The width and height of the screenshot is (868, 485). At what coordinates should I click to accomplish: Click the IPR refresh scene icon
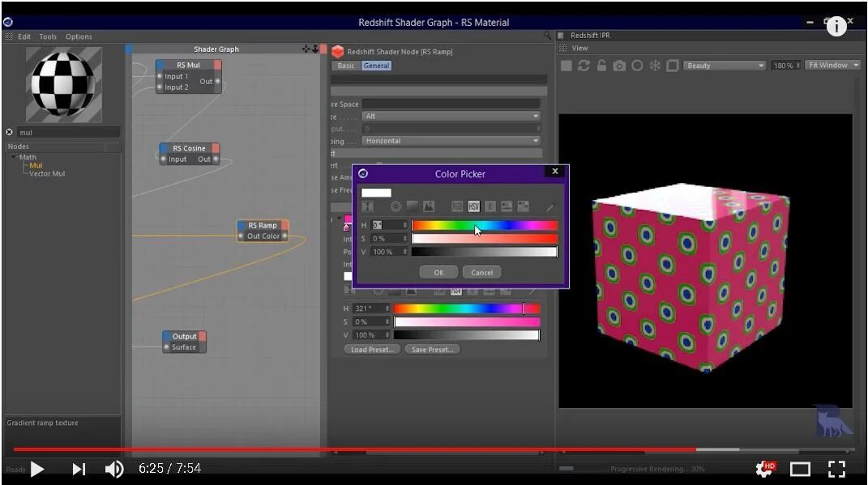click(x=584, y=66)
